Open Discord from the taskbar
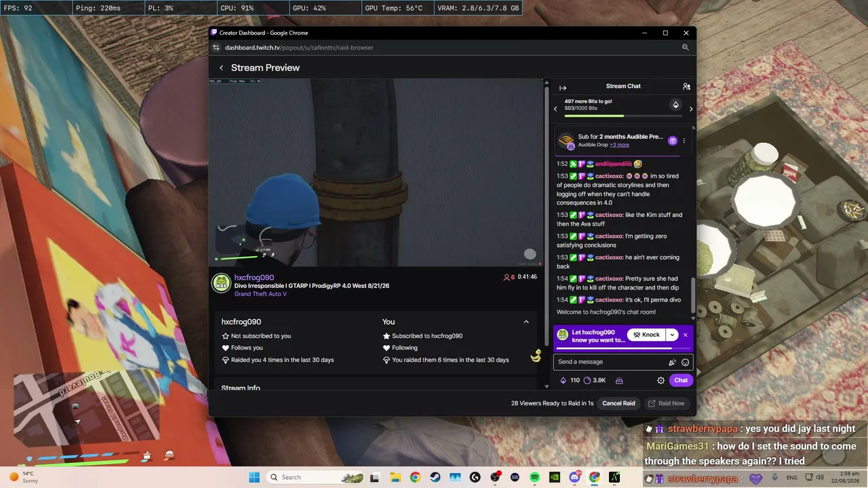The height and width of the screenshot is (488, 868). (574, 477)
